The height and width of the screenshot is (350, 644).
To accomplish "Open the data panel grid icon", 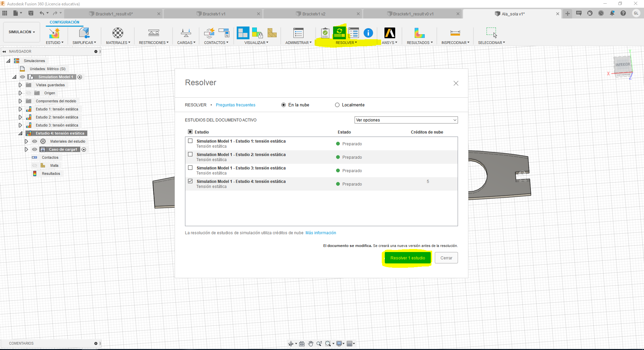I will 5,13.
